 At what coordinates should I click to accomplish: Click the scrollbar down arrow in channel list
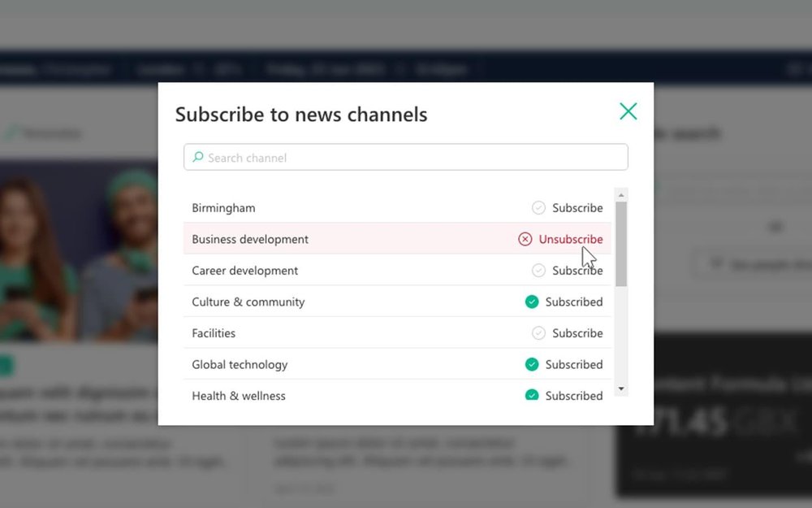tap(621, 389)
